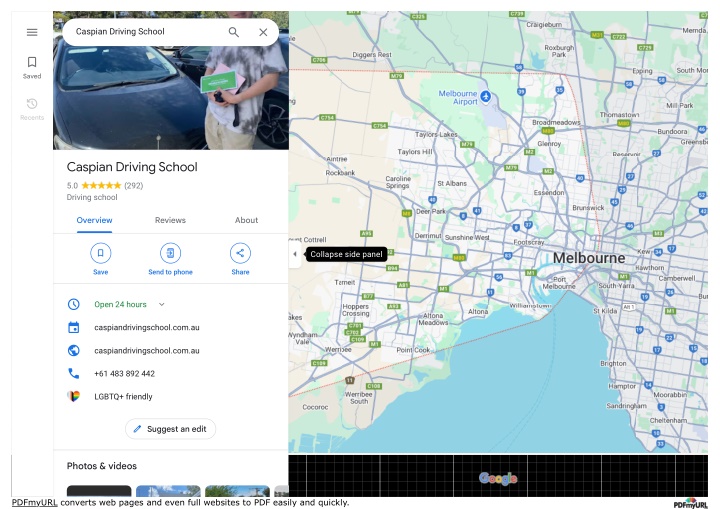Click the phone icon
The height and width of the screenshot is (509, 720).
(x=73, y=373)
